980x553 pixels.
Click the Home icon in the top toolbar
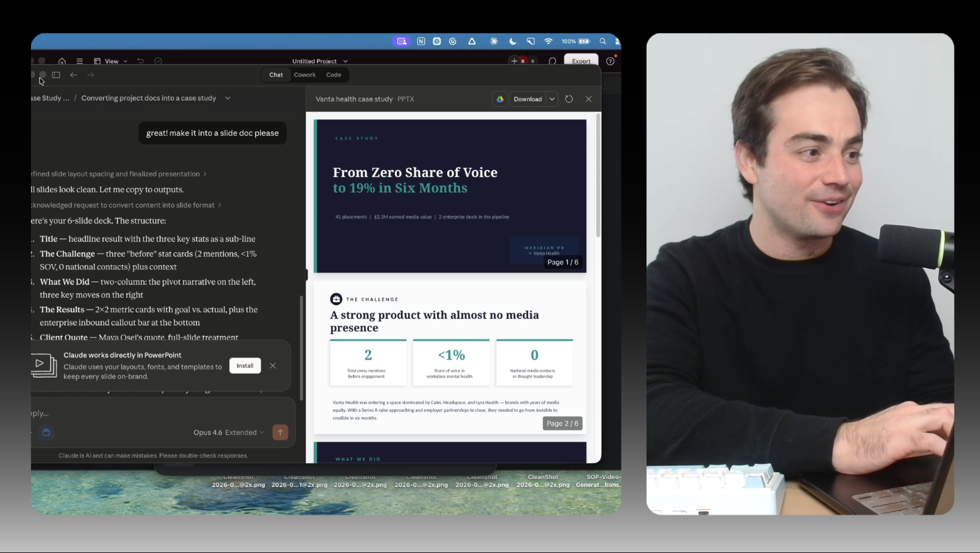coord(62,61)
